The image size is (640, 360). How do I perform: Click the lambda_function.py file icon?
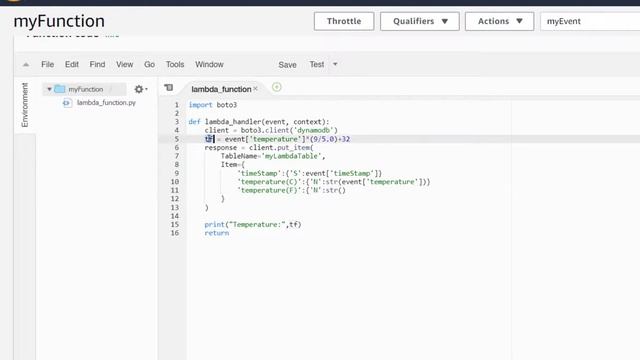(67, 103)
